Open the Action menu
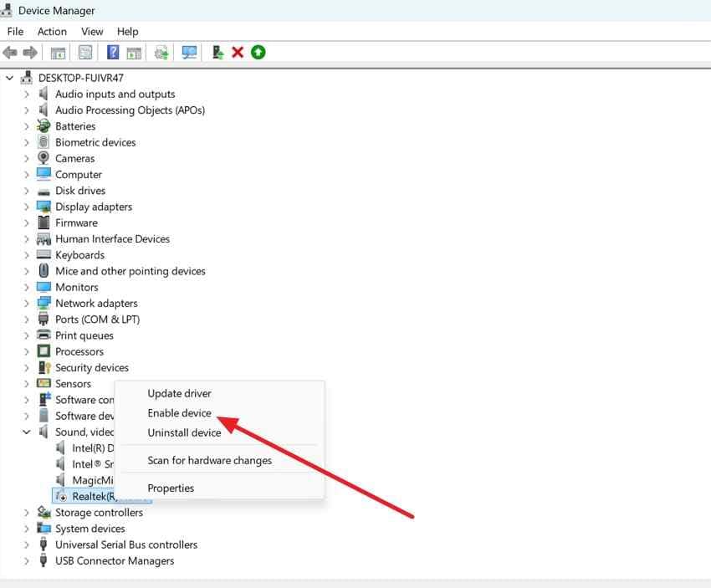The image size is (711, 588). (x=52, y=31)
